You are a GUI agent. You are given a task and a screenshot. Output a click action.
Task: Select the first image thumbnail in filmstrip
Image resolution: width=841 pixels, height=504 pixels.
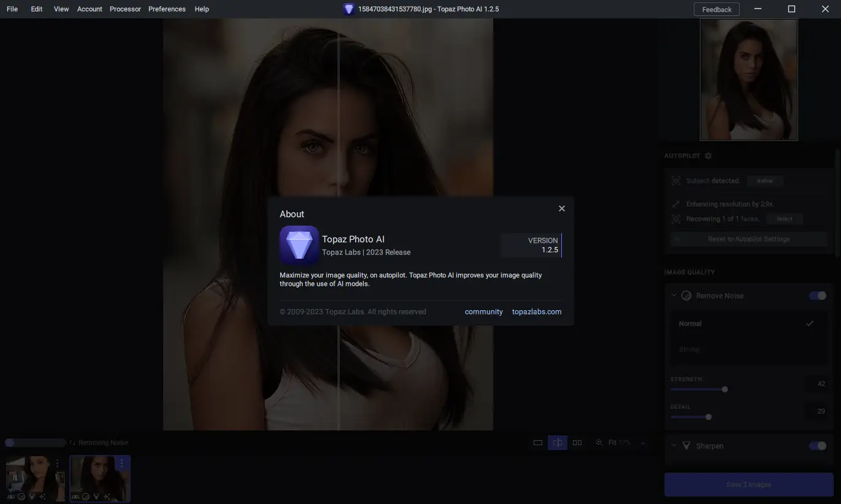tap(35, 479)
